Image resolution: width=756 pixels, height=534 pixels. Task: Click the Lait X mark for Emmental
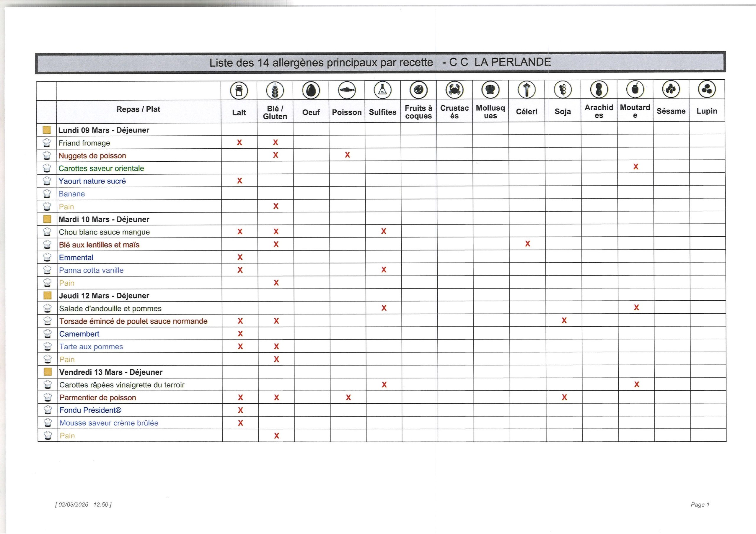(240, 257)
